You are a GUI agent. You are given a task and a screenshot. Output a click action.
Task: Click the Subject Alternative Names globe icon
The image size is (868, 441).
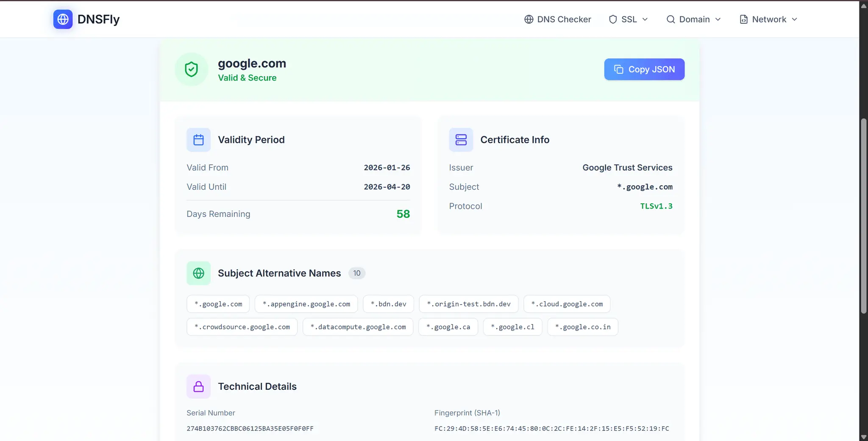(x=198, y=273)
